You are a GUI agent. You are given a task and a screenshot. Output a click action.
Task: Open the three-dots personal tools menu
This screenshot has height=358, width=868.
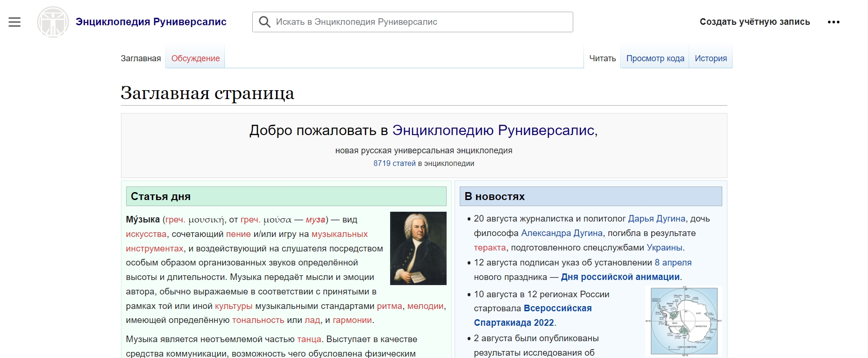[x=833, y=22]
